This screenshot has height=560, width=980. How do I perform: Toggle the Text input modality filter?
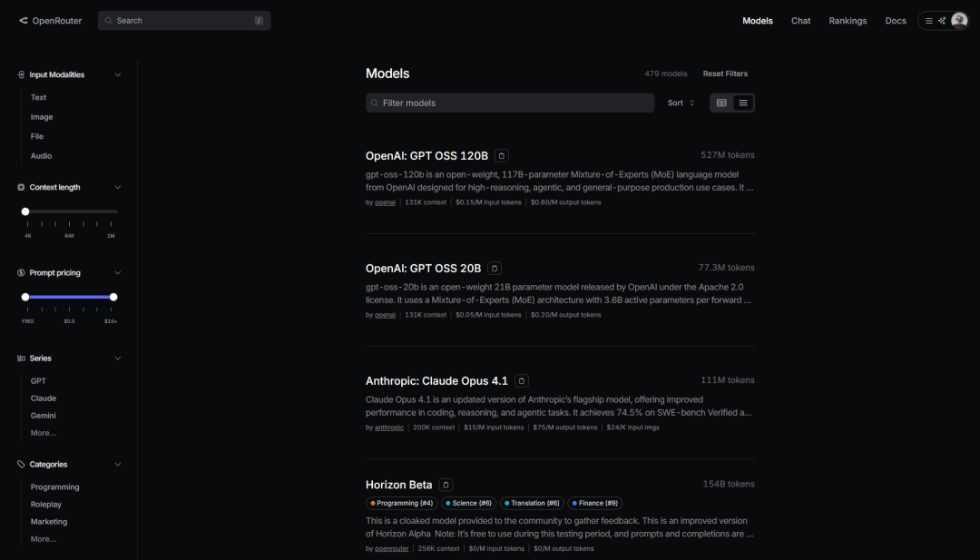38,97
